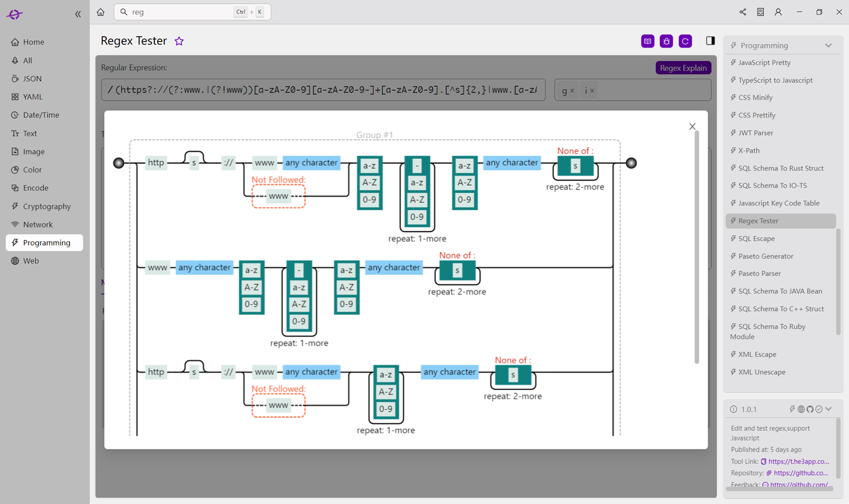Screen dimensions: 849x504
Task: Open the share icon in title bar
Action: pos(742,12)
